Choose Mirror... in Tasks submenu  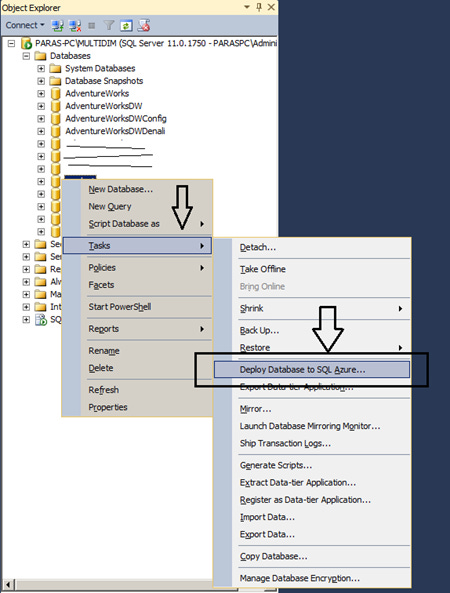click(x=312, y=409)
